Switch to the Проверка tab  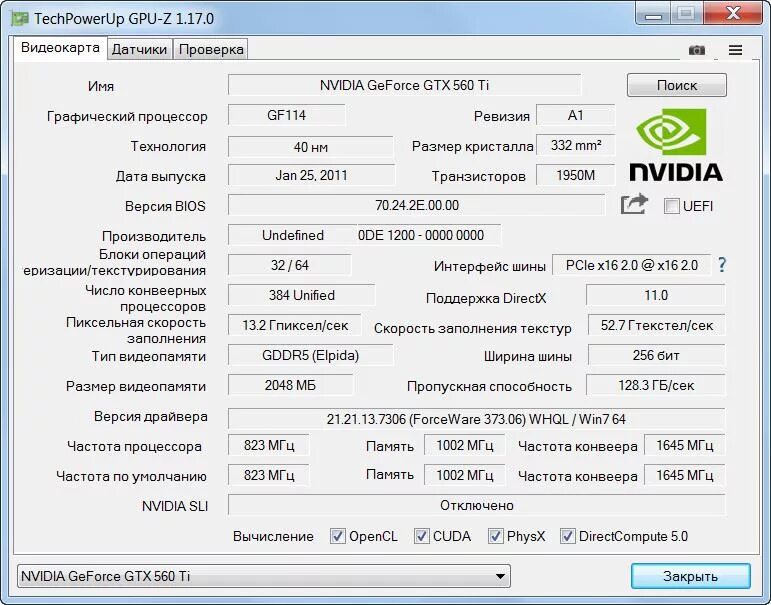point(211,49)
